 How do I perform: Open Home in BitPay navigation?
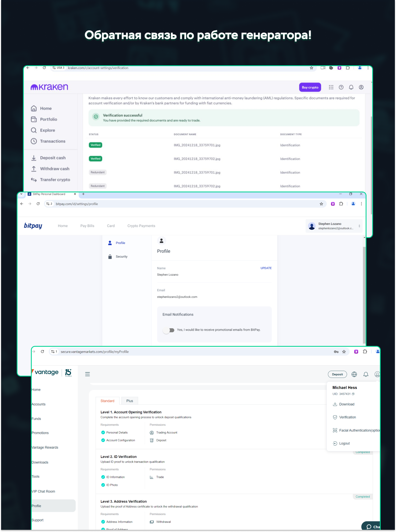click(63, 226)
